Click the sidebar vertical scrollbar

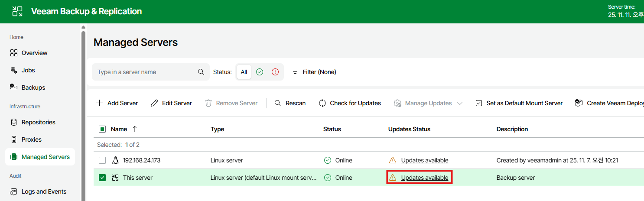coord(84,115)
